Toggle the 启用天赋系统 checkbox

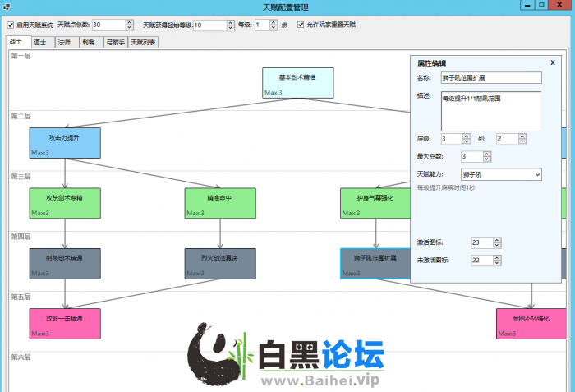[11, 25]
